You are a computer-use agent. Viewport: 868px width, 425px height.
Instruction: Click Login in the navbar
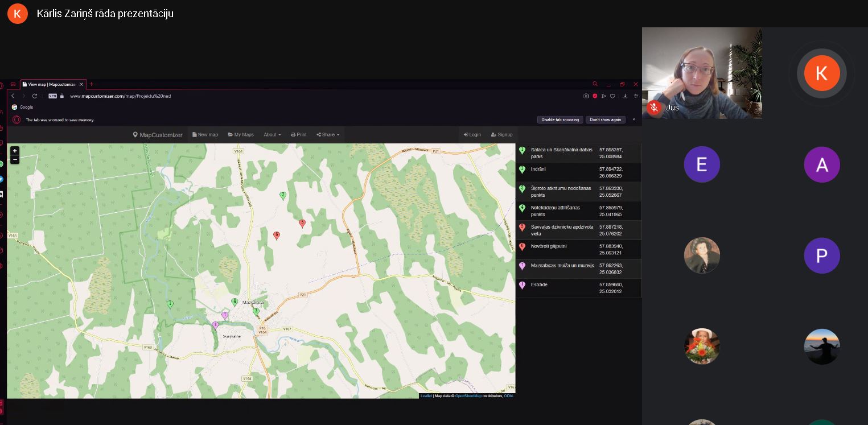pyautogui.click(x=472, y=135)
